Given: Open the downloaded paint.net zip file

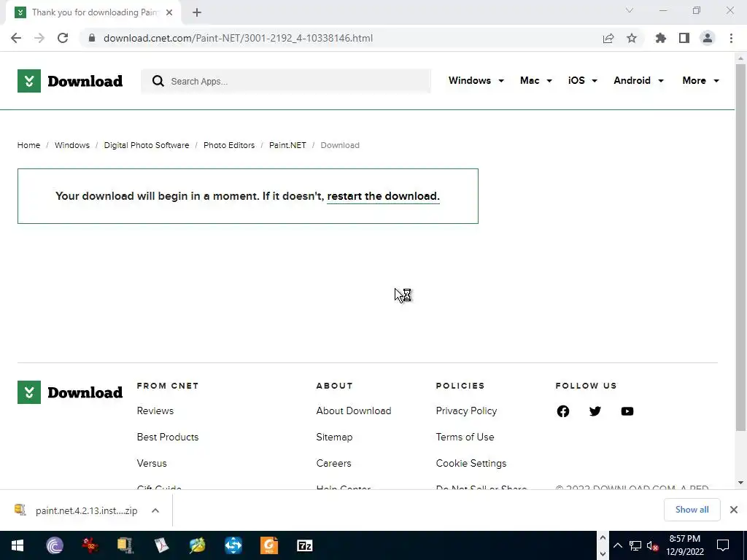Looking at the screenshot, I should (86, 510).
